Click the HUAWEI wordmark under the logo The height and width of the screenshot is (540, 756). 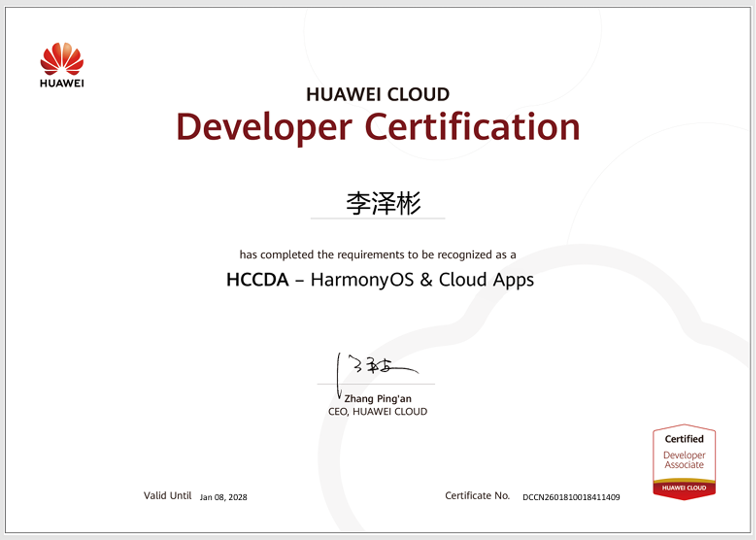pyautogui.click(x=61, y=83)
